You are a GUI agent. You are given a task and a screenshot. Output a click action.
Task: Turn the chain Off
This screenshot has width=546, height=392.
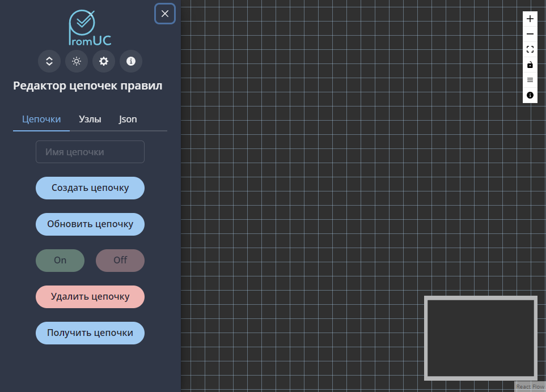(120, 261)
